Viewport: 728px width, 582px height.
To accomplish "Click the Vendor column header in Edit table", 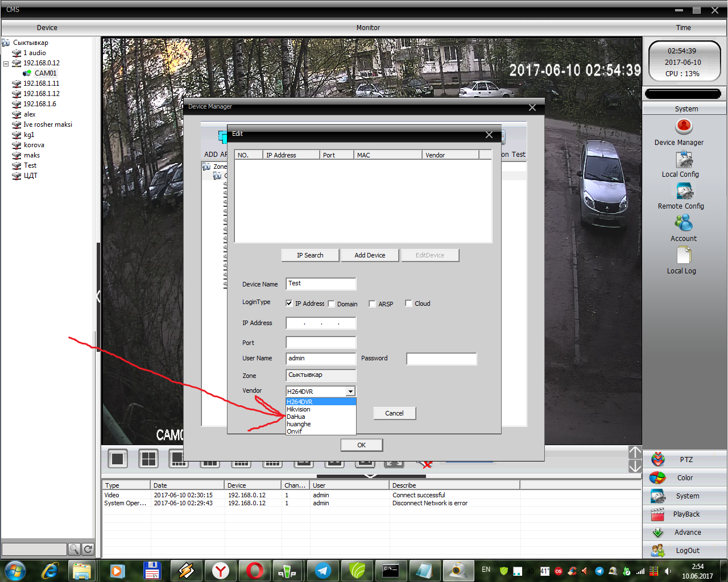I will (x=450, y=155).
